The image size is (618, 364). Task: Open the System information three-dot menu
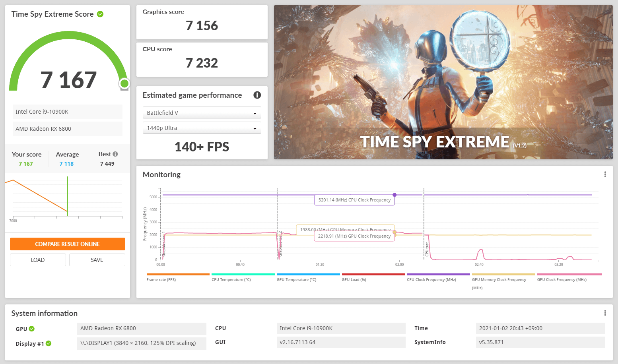(605, 313)
